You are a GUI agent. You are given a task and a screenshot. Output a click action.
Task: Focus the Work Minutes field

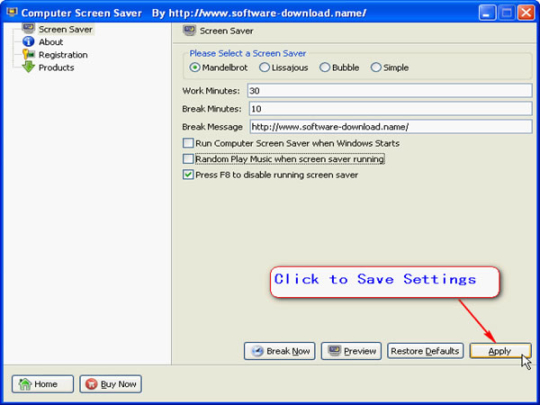390,91
